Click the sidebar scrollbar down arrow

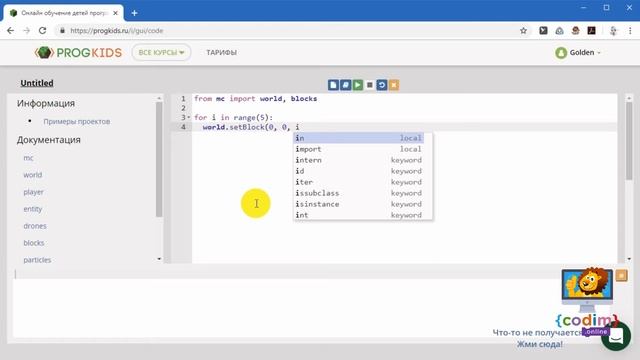[159, 259]
